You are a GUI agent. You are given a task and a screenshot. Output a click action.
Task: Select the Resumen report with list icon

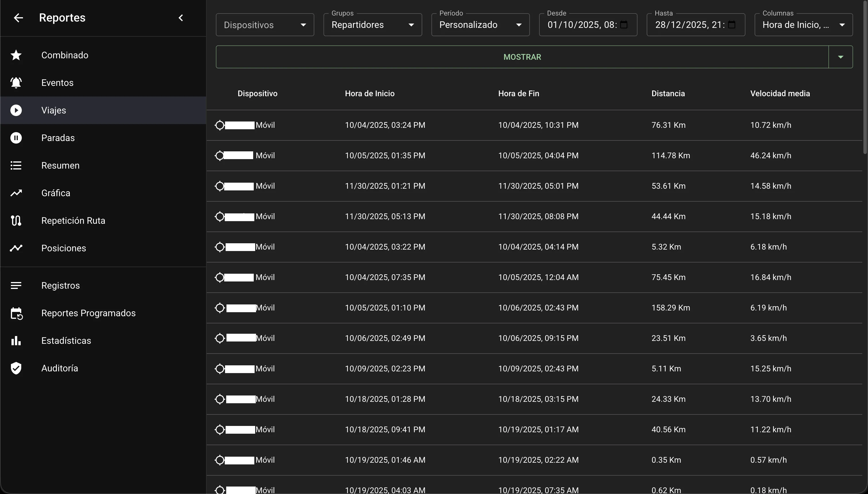(x=61, y=165)
